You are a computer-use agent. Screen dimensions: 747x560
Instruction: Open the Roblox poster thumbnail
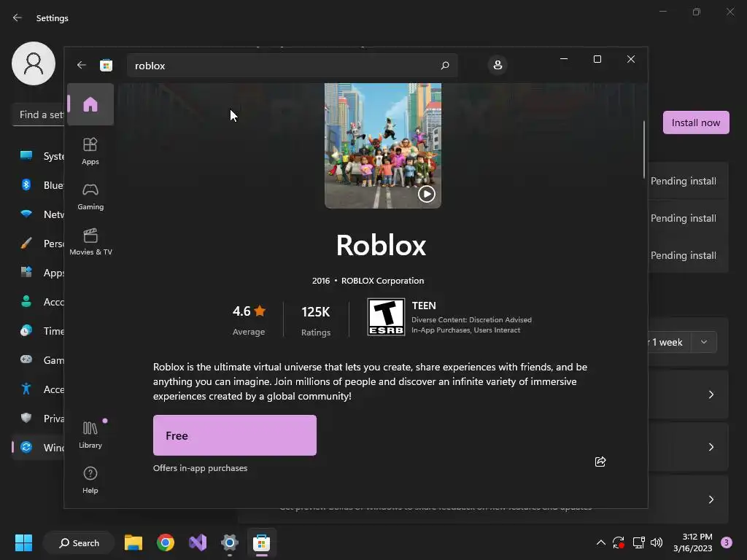(x=382, y=146)
